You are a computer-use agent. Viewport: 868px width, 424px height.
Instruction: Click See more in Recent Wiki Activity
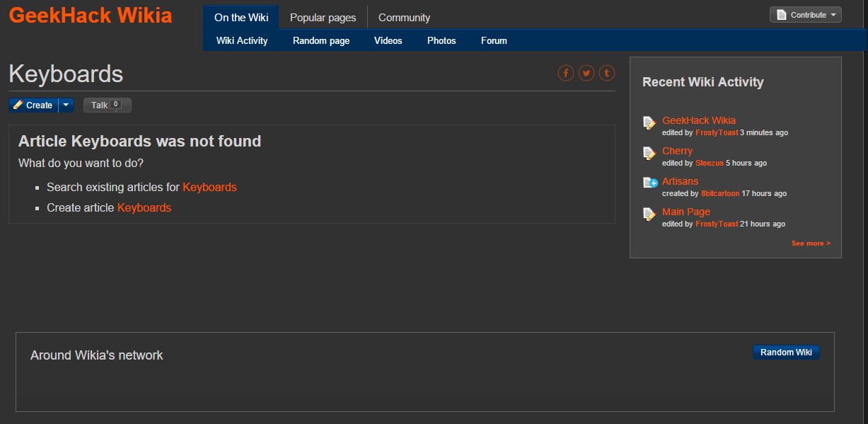click(811, 243)
